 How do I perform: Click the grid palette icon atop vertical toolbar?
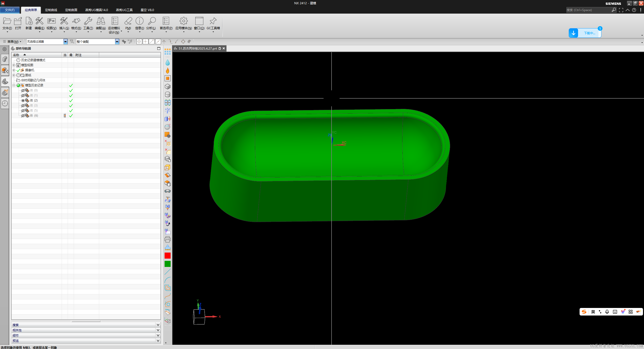coord(168,52)
